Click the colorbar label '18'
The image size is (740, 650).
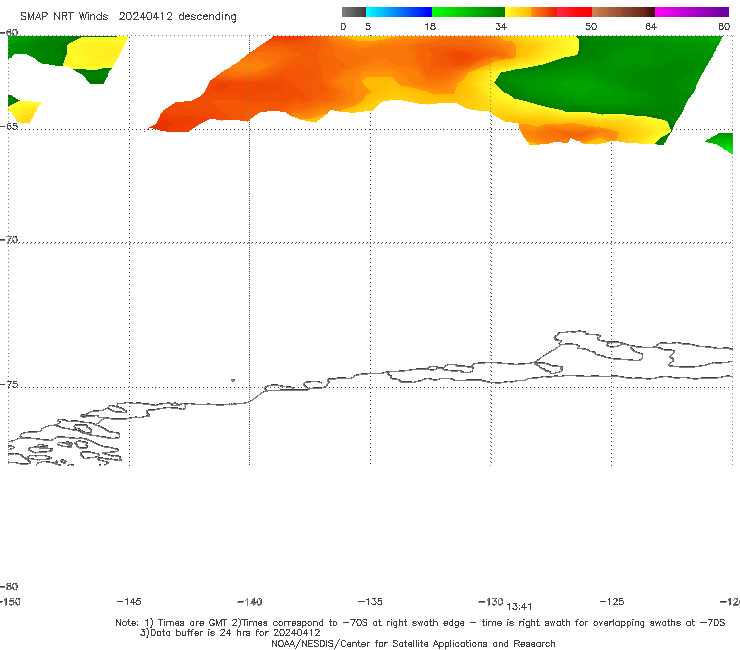(x=430, y=26)
